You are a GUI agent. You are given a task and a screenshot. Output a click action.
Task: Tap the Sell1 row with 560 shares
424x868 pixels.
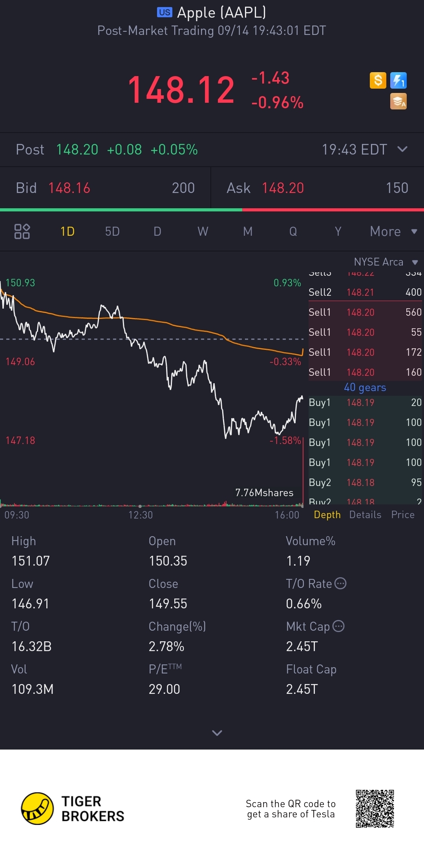[365, 312]
